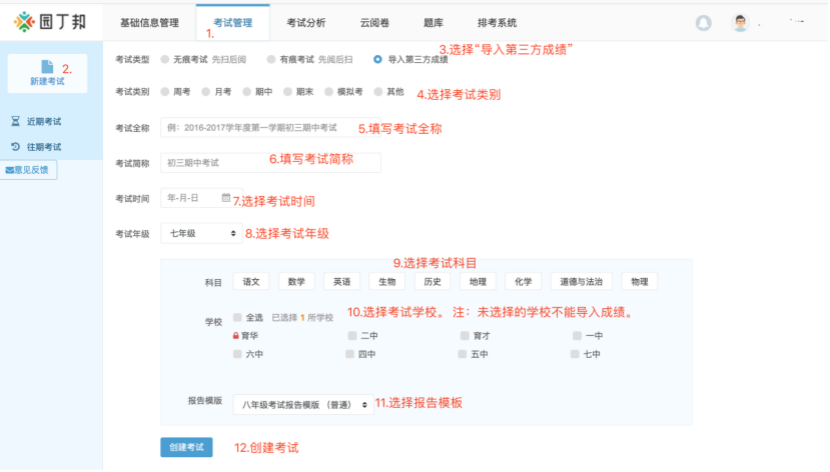Viewport: 830px width, 472px height.
Task: Click the 新建考试 document icon
Action: [47, 66]
